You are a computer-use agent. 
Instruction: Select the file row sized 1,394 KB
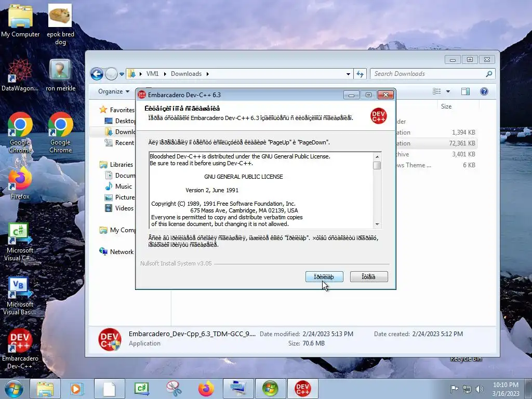coord(436,132)
